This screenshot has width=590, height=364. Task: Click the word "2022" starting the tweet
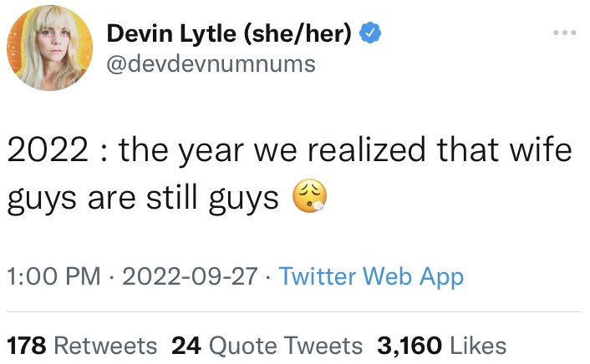[x=47, y=151]
